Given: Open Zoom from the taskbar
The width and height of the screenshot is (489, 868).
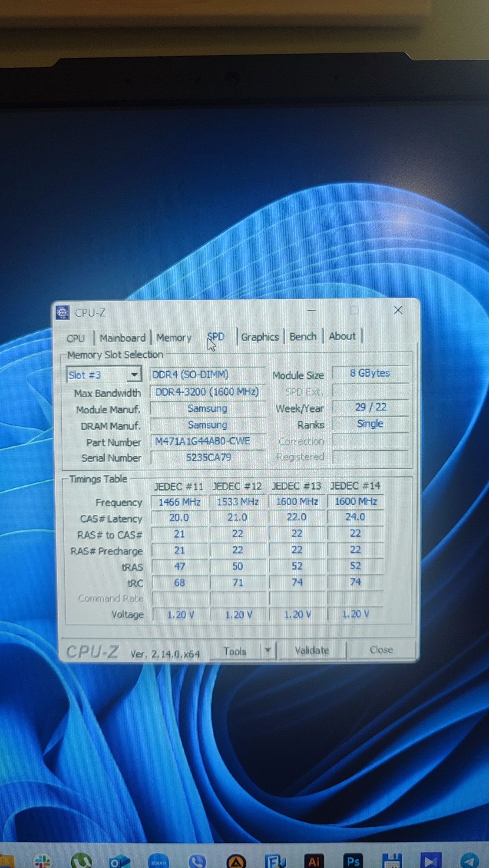Looking at the screenshot, I should click(x=158, y=861).
